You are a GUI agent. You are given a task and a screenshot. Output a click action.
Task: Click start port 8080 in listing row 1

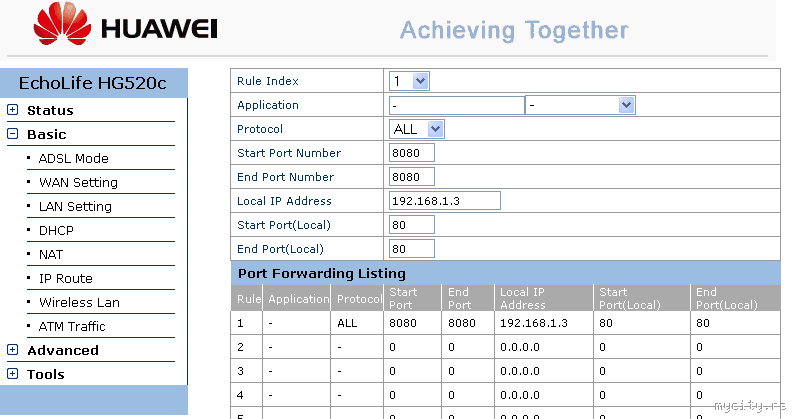click(x=403, y=323)
